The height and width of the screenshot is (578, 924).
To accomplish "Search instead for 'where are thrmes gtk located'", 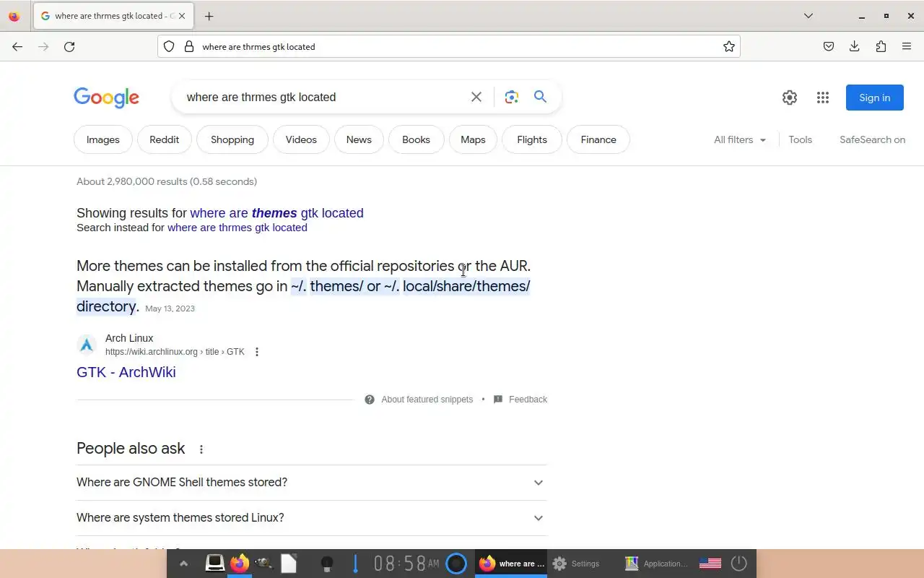I will (x=237, y=228).
